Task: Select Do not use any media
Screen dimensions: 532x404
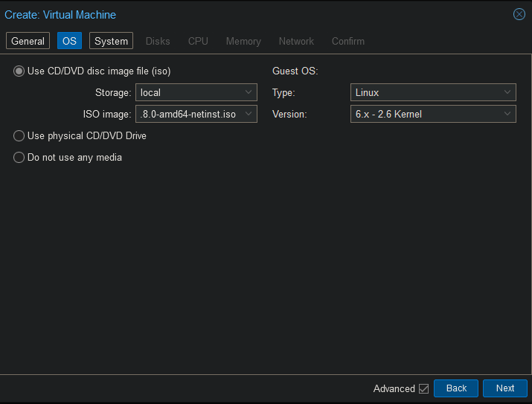Action: coord(19,158)
